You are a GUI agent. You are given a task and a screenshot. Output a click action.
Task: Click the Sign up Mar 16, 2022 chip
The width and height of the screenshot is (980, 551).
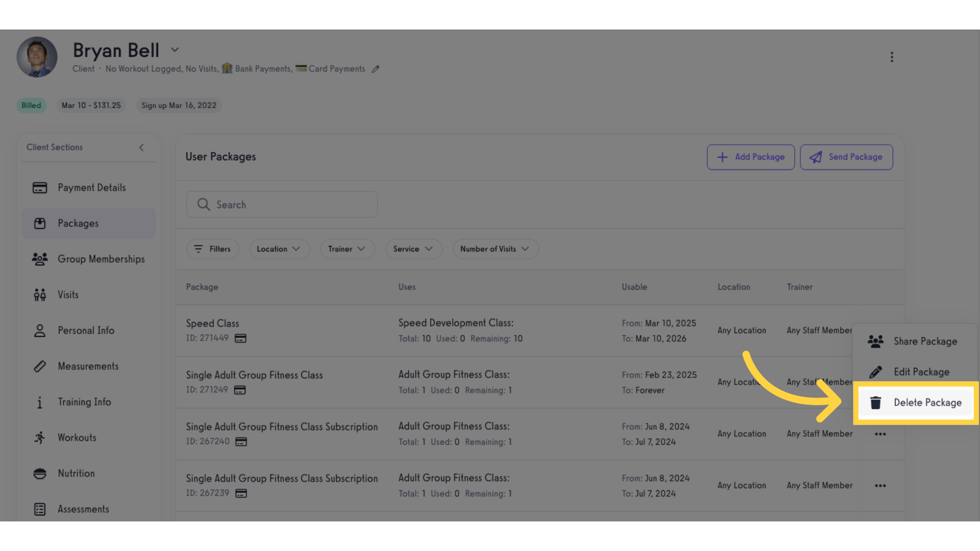tap(179, 106)
